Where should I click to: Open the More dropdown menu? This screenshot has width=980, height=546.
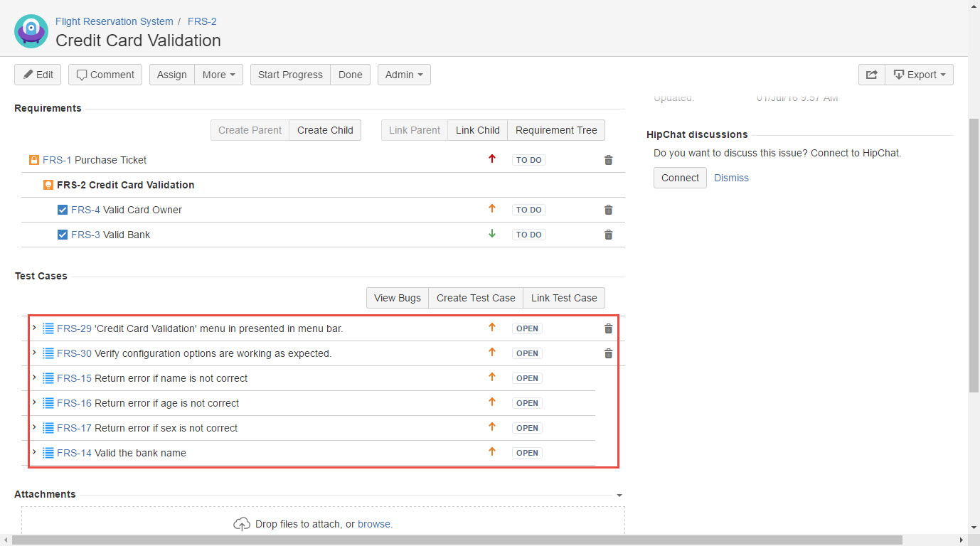click(218, 75)
